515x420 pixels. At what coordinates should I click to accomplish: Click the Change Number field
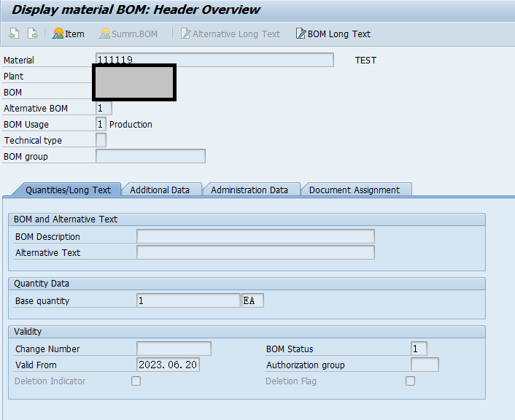click(x=174, y=349)
